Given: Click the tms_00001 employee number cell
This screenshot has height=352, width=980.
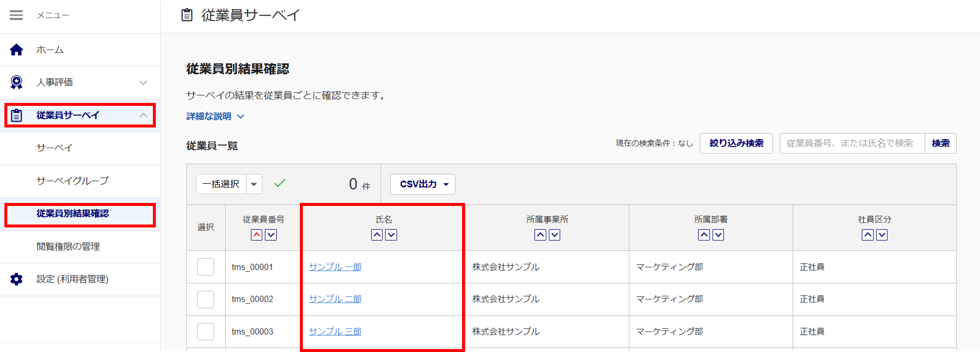Looking at the screenshot, I should (252, 267).
